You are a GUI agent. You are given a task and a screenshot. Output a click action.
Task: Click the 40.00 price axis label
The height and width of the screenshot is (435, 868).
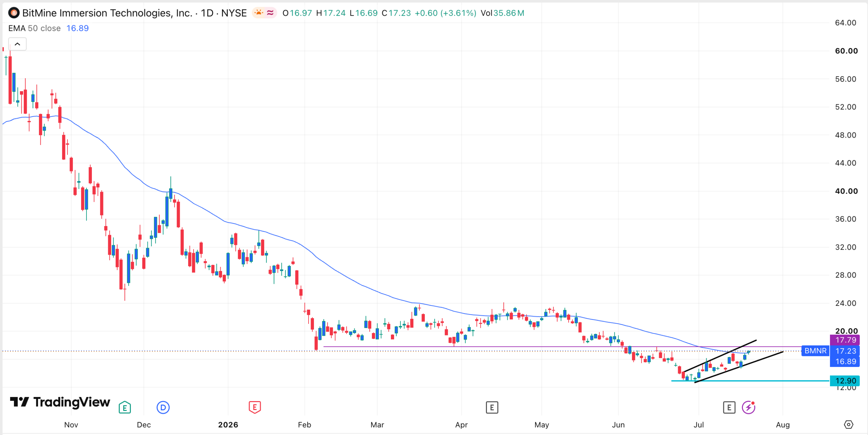pyautogui.click(x=846, y=191)
